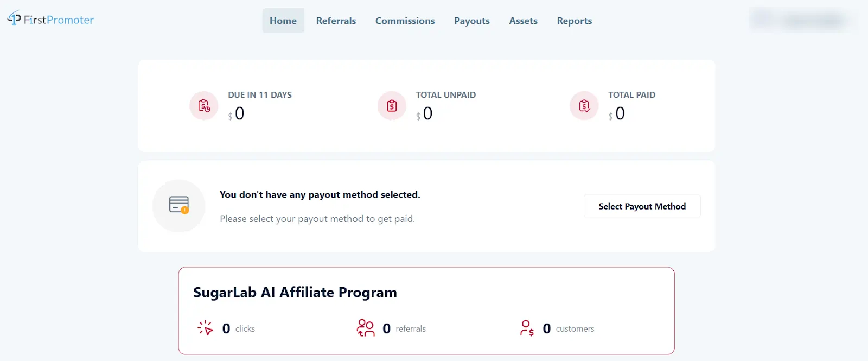The image size is (868, 361).
Task: Click the Total Unpaid dollar badge icon
Action: (391, 105)
